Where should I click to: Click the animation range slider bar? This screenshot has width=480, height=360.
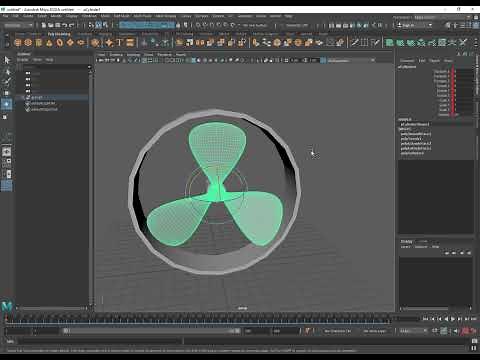(152, 331)
